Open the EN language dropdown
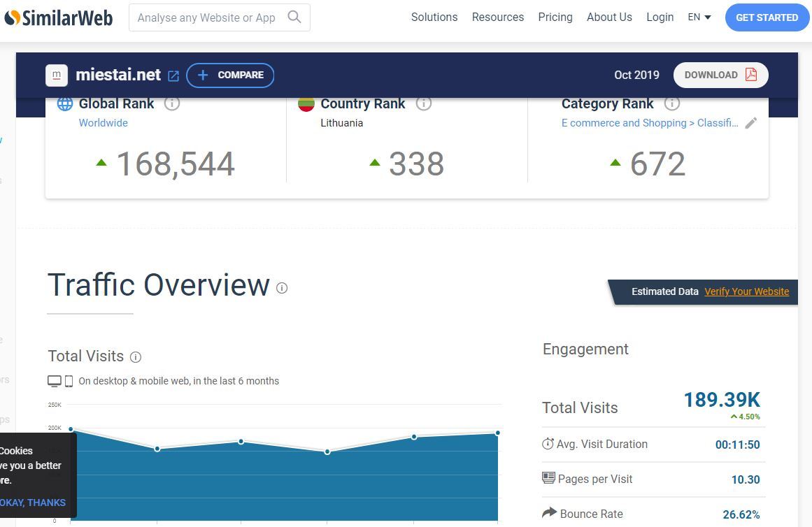This screenshot has height=527, width=812. point(699,17)
